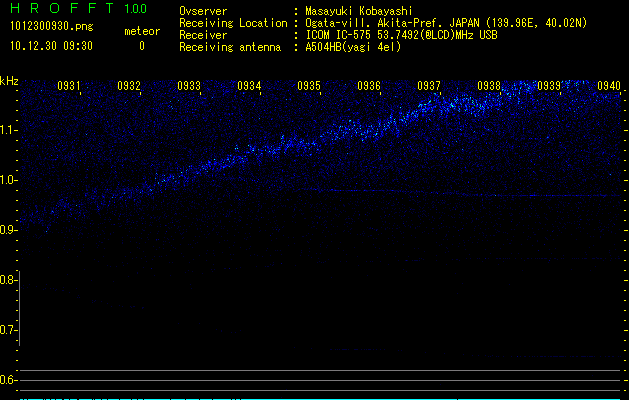Screen dimensions: 629x400
Task: Click the 0.9 frequency axis label
Action: [8, 230]
